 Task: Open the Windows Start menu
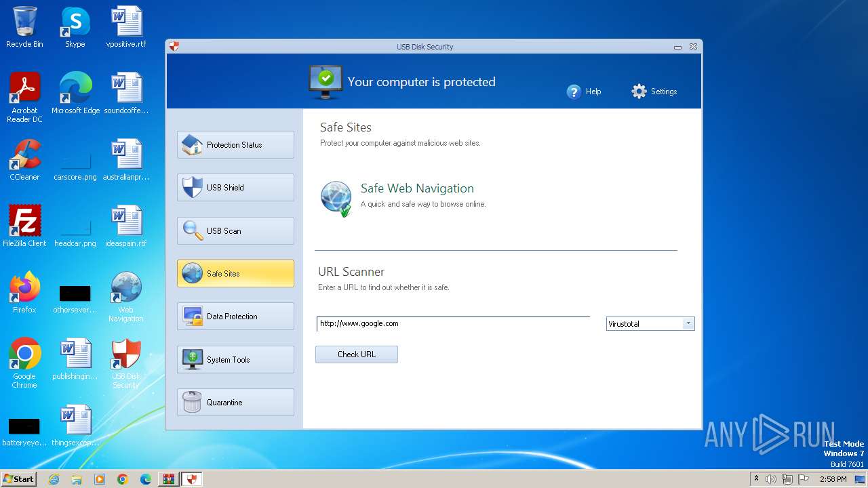(x=19, y=479)
